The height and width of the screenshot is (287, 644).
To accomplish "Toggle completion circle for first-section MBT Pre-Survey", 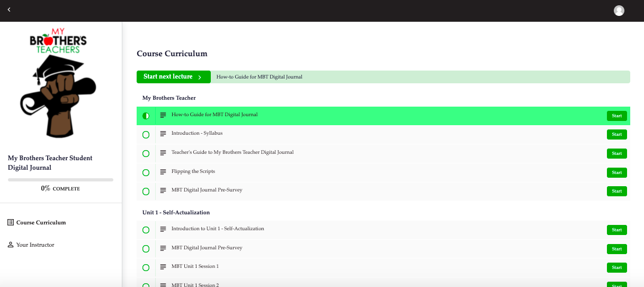I will [146, 192].
